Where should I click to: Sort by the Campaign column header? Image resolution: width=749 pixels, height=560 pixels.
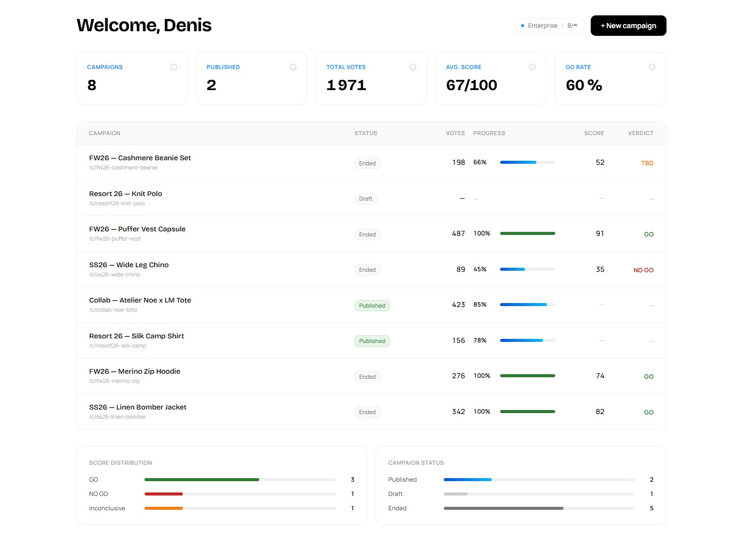click(105, 133)
